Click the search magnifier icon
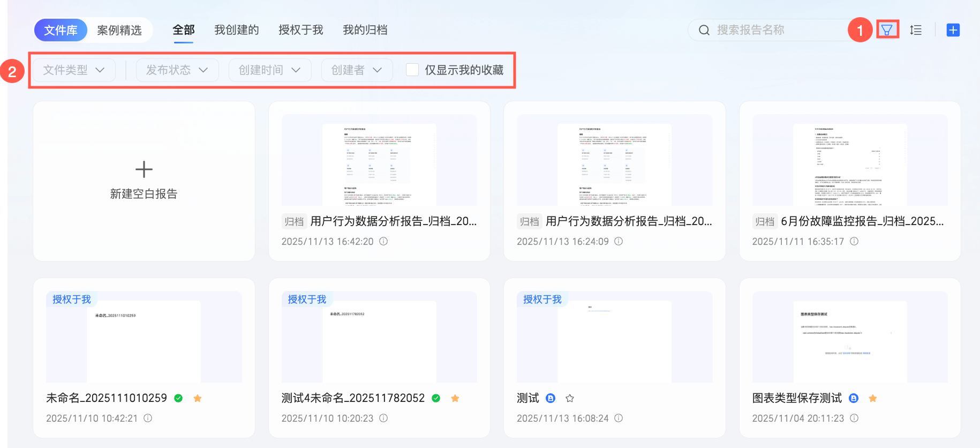The height and width of the screenshot is (448, 980). [x=704, y=30]
